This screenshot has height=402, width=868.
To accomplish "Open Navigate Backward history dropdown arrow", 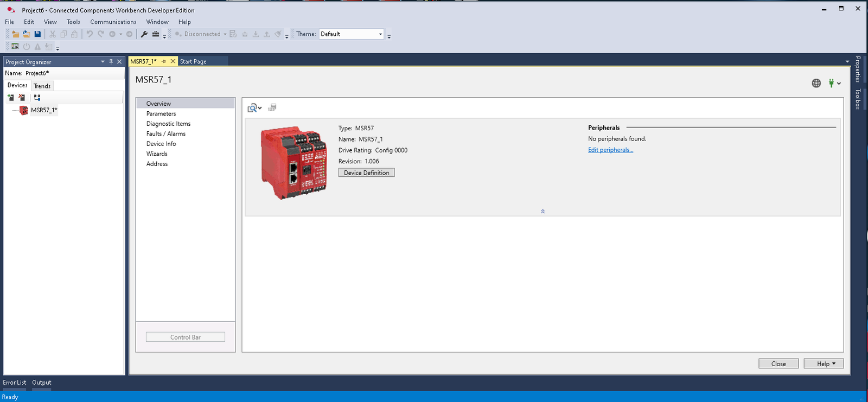I will click(x=120, y=34).
